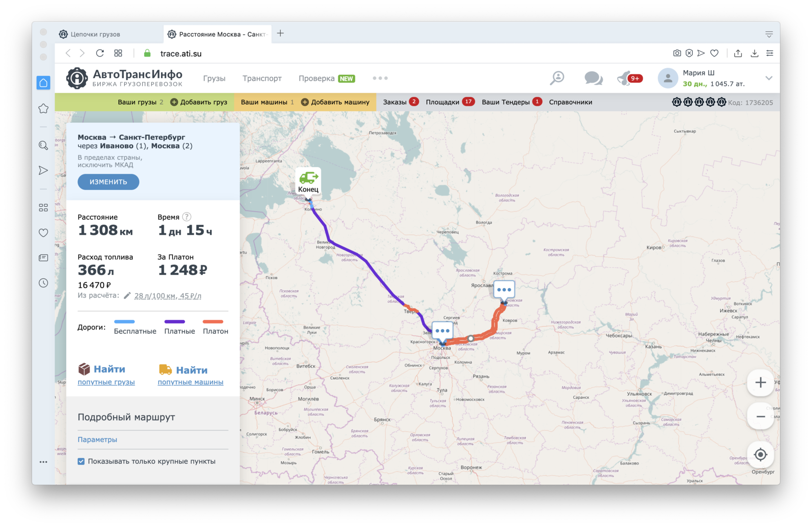Toggle the Показывать только крупные пункты checkbox
The image size is (812, 527).
point(81,461)
